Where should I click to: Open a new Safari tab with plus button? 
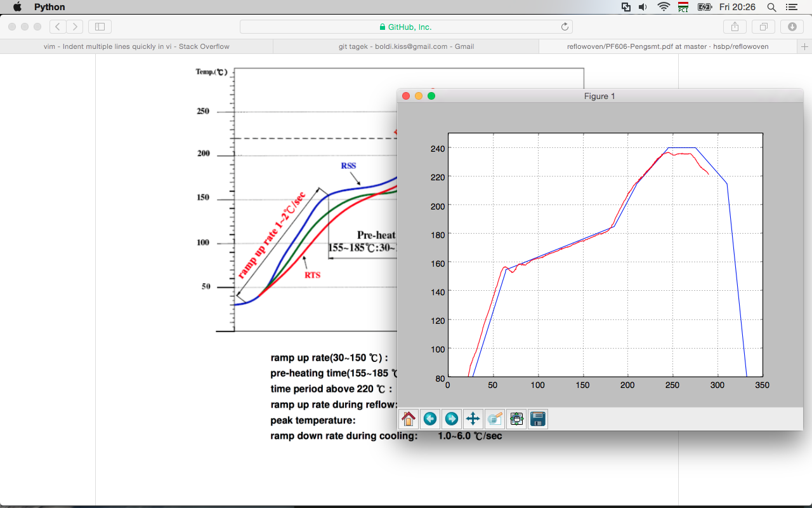pos(804,46)
